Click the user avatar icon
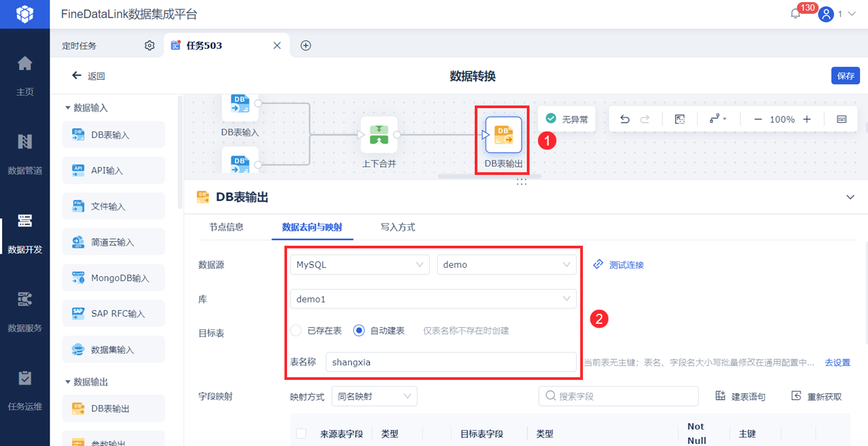 [x=826, y=14]
